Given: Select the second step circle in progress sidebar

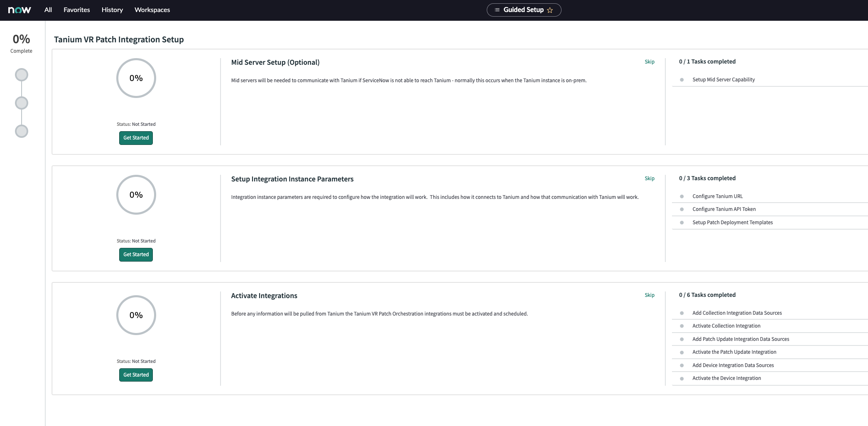Looking at the screenshot, I should [x=22, y=103].
